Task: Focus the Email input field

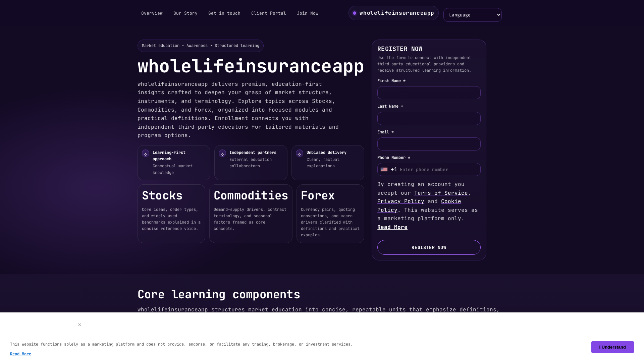Action: [429, 144]
